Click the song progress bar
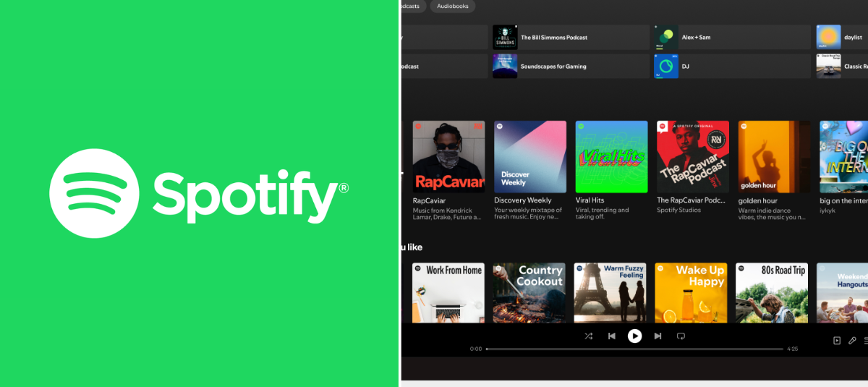 pos(634,349)
